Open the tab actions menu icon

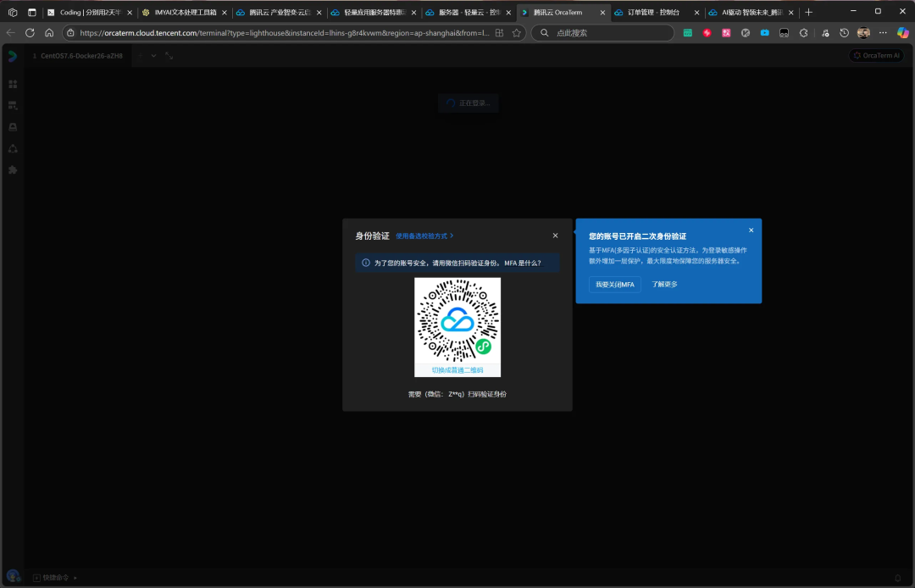coord(32,12)
